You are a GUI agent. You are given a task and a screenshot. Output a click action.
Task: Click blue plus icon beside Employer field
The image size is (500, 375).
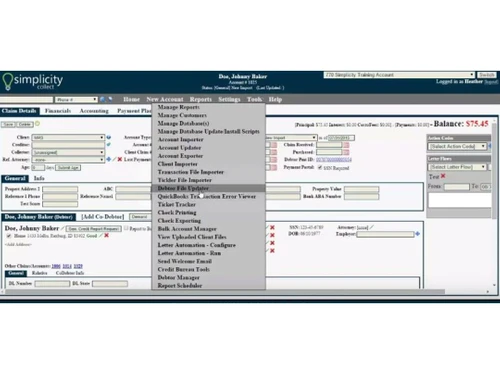[x=417, y=234]
